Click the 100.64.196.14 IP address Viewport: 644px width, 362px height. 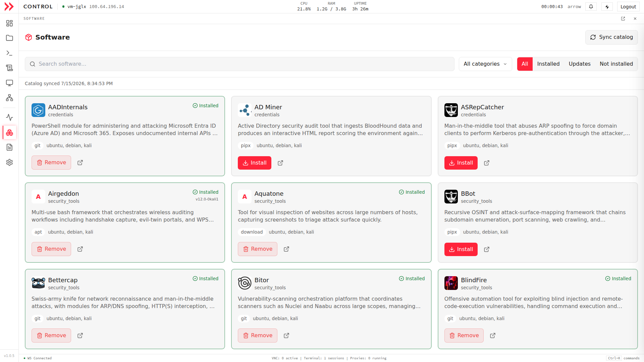[x=107, y=7]
